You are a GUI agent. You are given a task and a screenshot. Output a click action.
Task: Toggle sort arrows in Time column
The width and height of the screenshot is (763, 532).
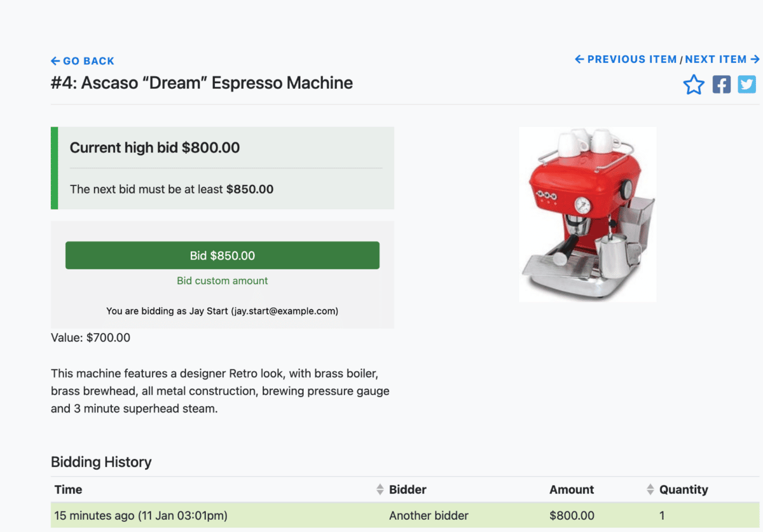coord(380,489)
